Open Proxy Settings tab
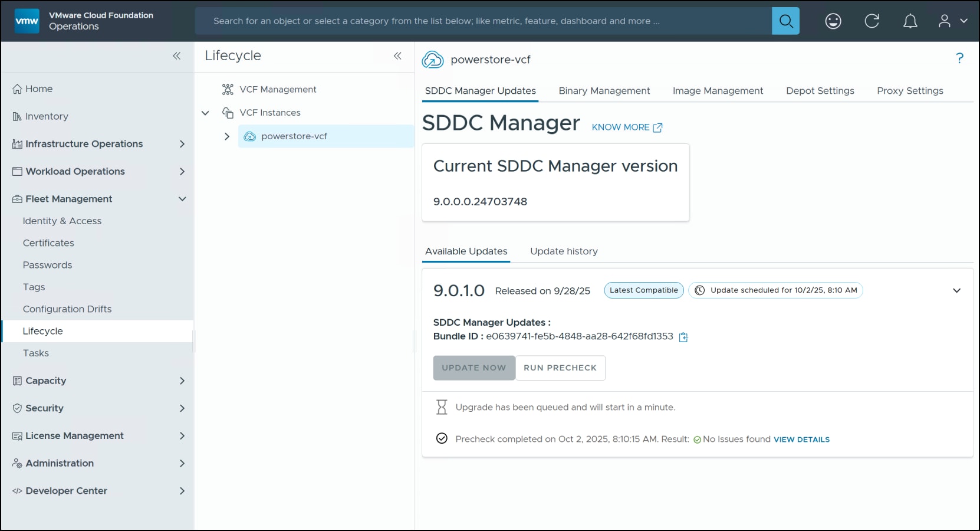The image size is (980, 531). point(910,91)
